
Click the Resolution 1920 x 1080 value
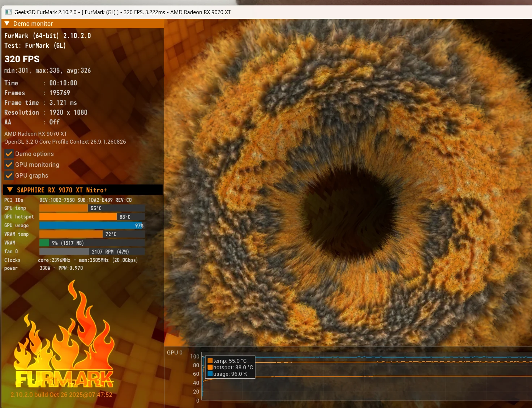coord(68,112)
